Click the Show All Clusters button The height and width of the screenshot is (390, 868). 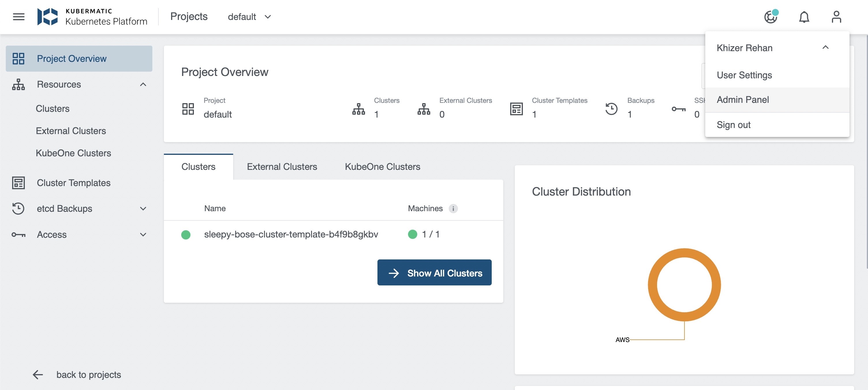434,273
